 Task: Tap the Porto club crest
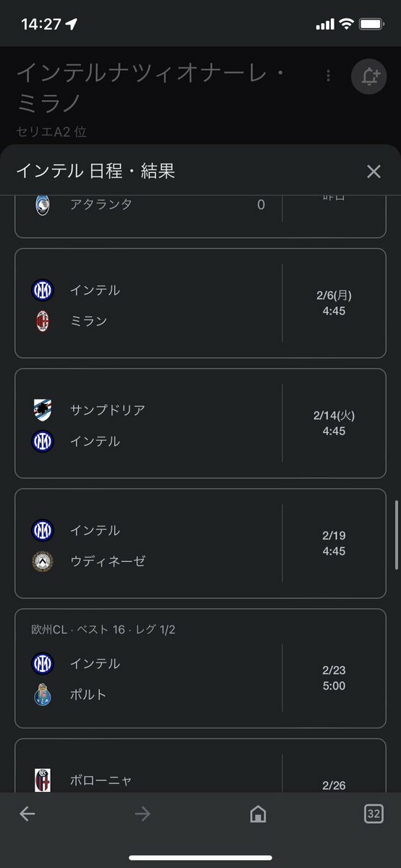[43, 694]
